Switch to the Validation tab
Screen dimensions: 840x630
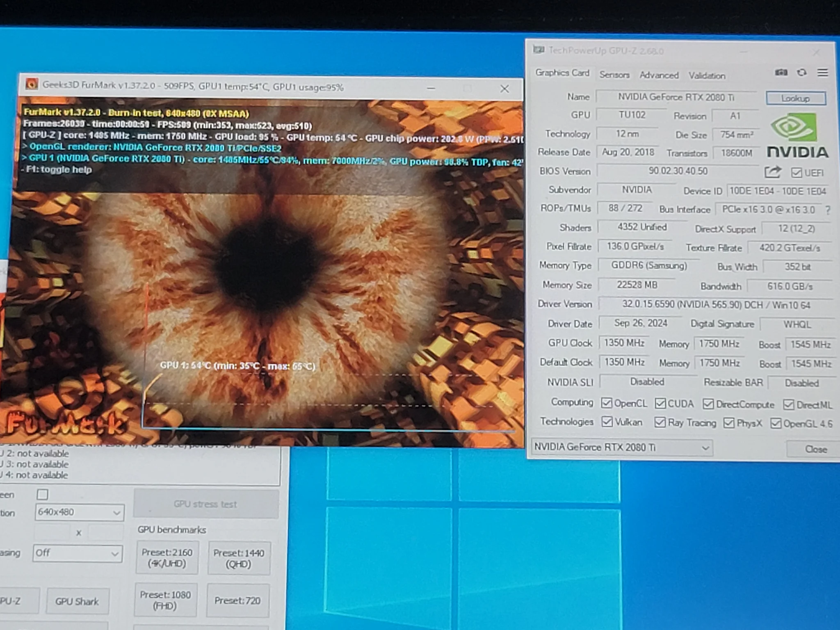(707, 75)
